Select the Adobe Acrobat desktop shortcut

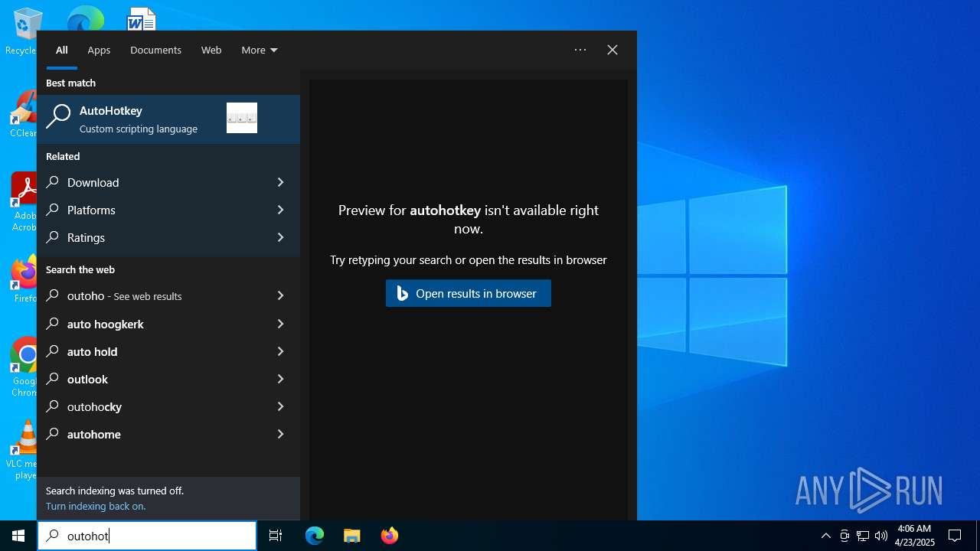(x=24, y=201)
